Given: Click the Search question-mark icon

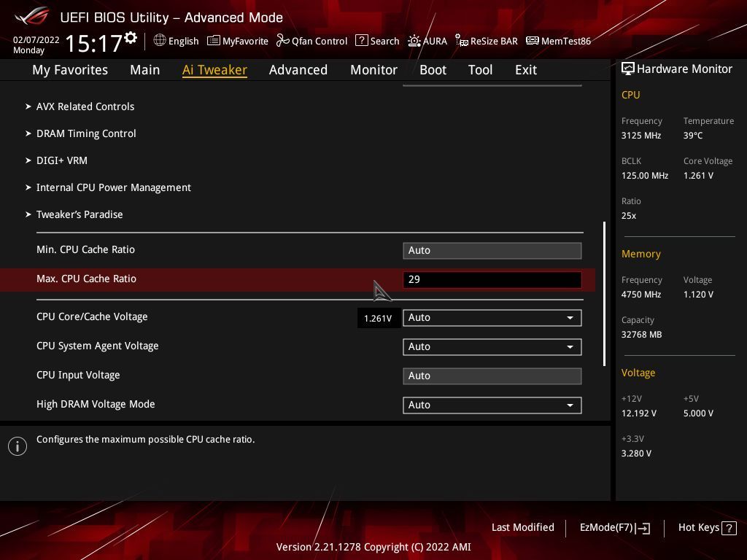Looking at the screenshot, I should [362, 41].
